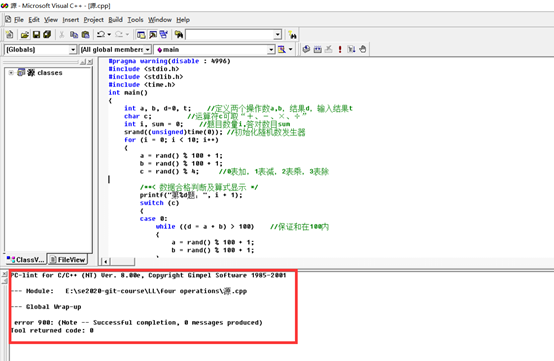Viewport: 554px width, 361px height.
Task: Click the Cut scissors icon
Action: tap(61, 35)
